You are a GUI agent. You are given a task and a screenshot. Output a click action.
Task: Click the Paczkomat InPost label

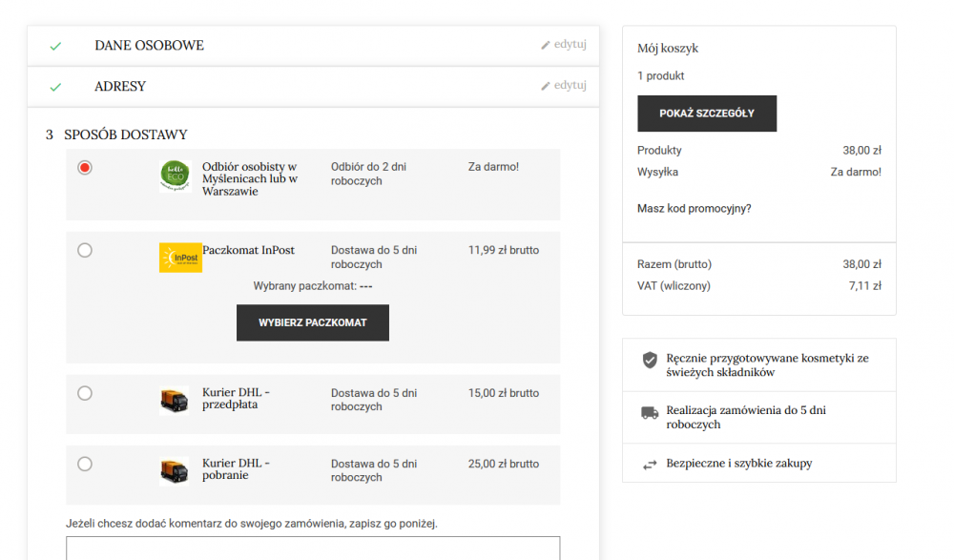[248, 250]
